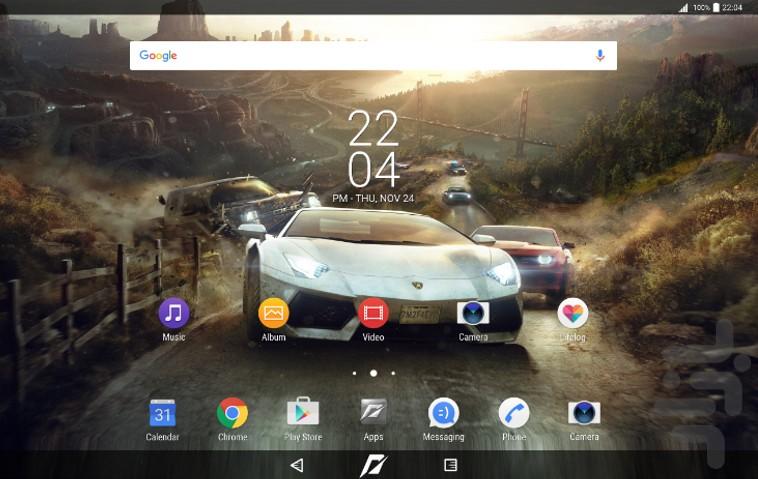Screen dimensions: 758x479
Task: Open the Video app
Action: pos(373,314)
